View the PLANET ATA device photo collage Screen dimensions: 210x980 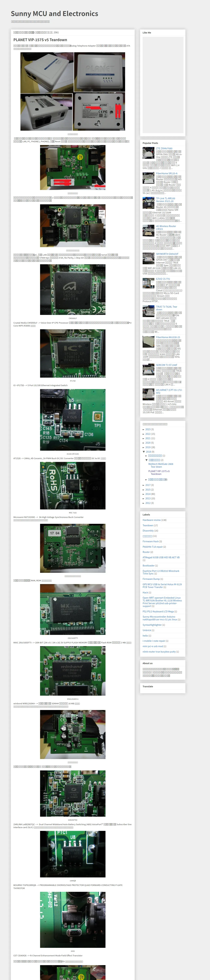(x=73, y=92)
